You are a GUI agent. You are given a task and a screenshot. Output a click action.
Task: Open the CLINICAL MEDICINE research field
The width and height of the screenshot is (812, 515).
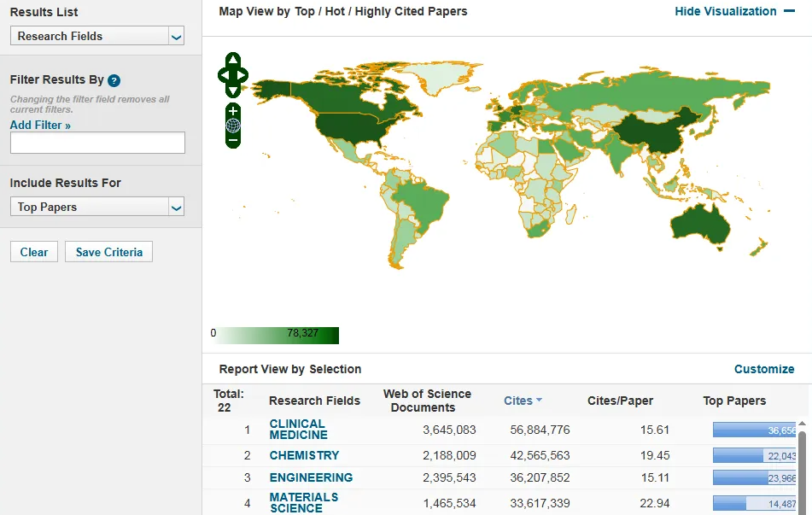click(298, 429)
